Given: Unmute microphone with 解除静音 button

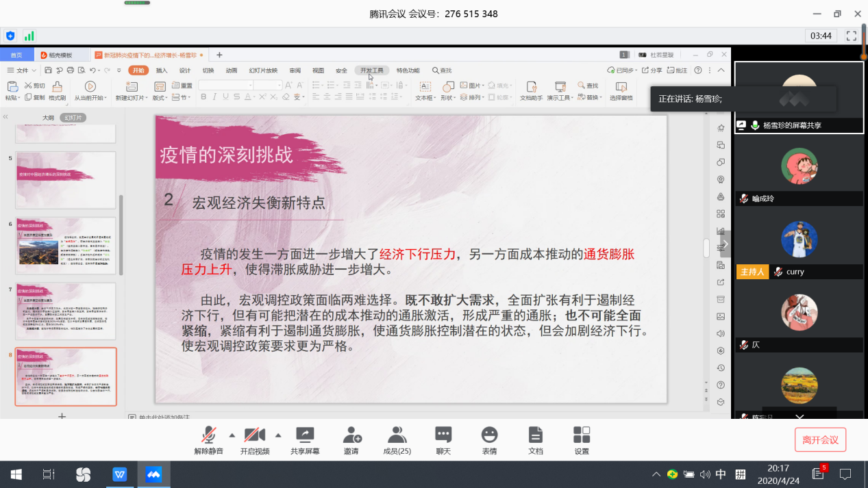Looking at the screenshot, I should click(x=209, y=435).
